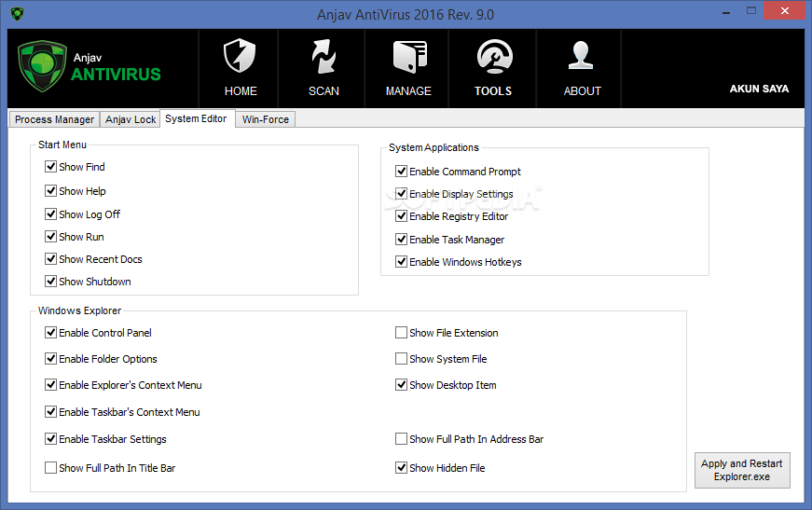Viewport: 812px width, 510px height.
Task: Click the Anjav Antivirus shield logo
Action: (42, 66)
